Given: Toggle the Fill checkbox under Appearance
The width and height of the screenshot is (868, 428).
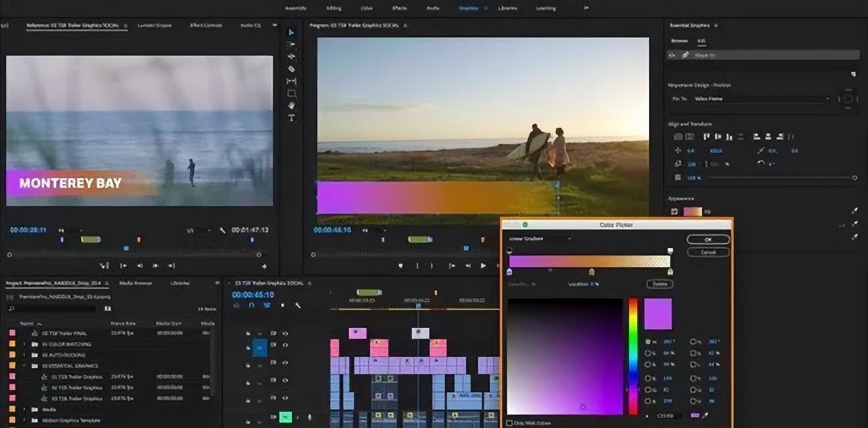Looking at the screenshot, I should point(674,212).
